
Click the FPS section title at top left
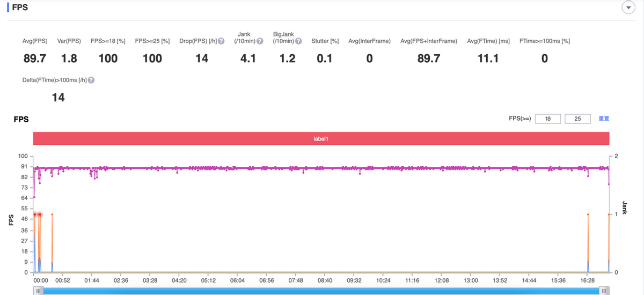click(20, 8)
